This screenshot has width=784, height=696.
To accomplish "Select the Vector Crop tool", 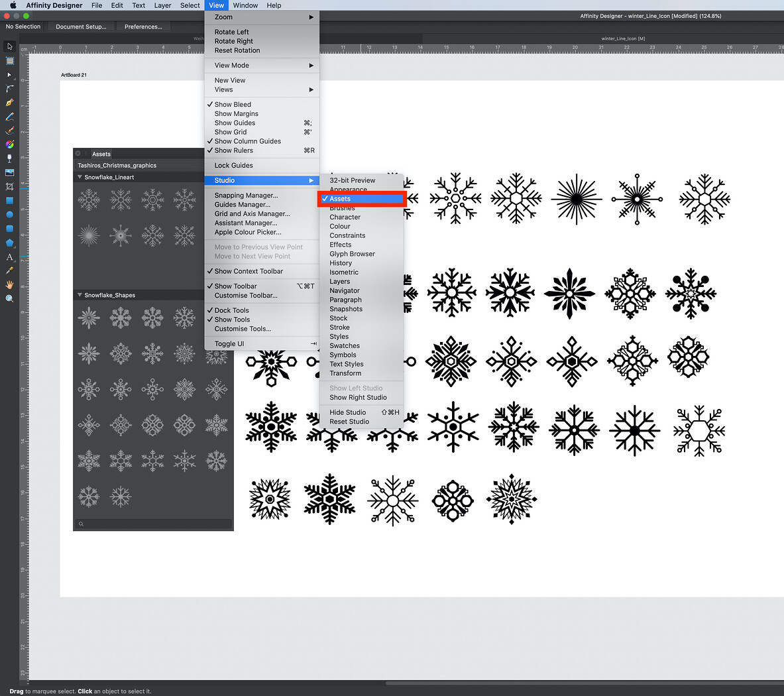I will point(9,186).
